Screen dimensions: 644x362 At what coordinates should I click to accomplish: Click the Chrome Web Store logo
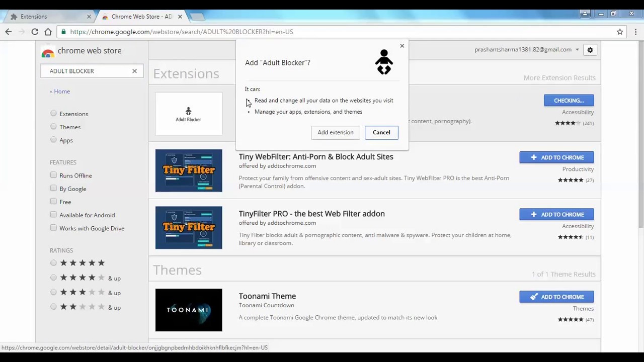pos(82,51)
